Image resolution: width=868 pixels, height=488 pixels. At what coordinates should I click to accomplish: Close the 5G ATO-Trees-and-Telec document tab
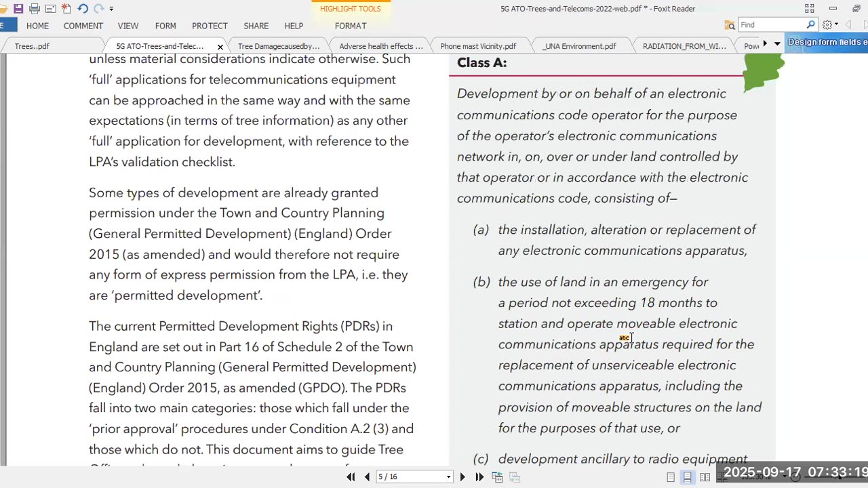point(220,47)
